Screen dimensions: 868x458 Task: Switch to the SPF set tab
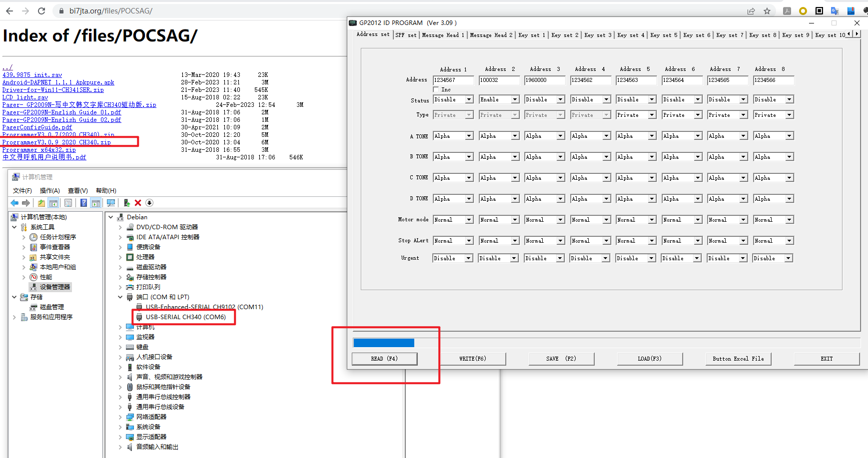(x=405, y=35)
